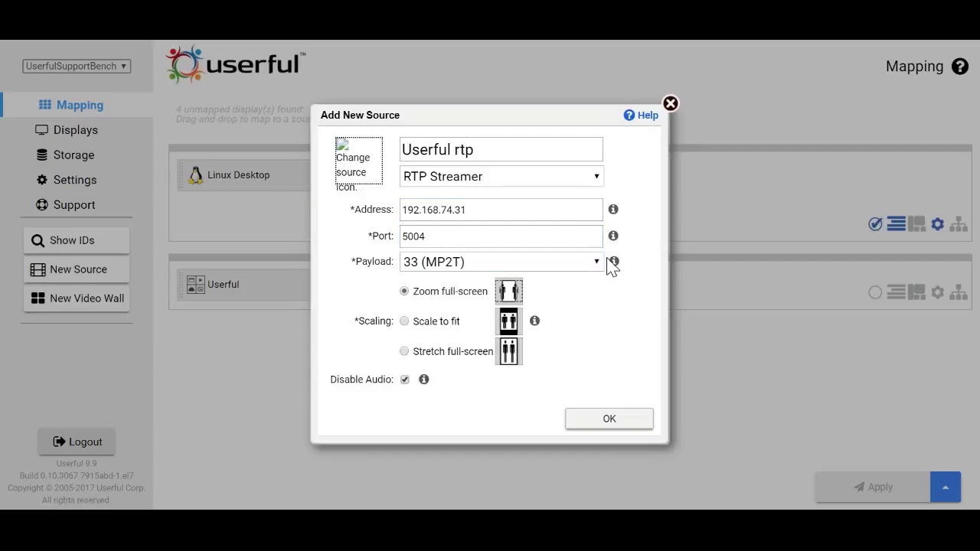The height and width of the screenshot is (551, 980).
Task: Toggle the Userful row circle selector
Action: 875,292
